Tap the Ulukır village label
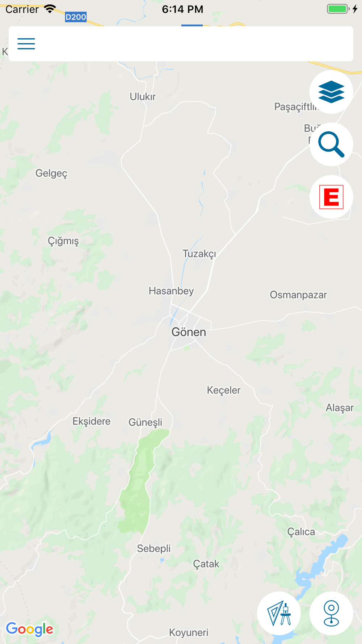 (x=143, y=97)
